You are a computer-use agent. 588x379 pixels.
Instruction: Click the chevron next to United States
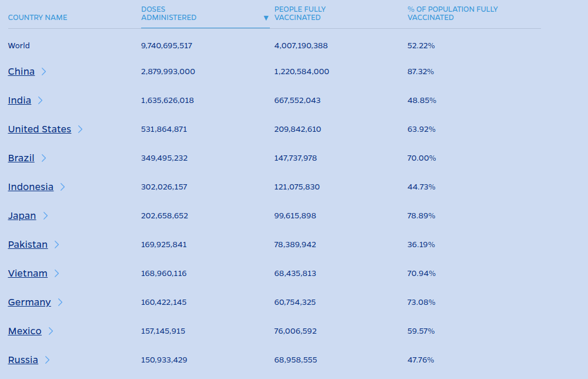81,129
